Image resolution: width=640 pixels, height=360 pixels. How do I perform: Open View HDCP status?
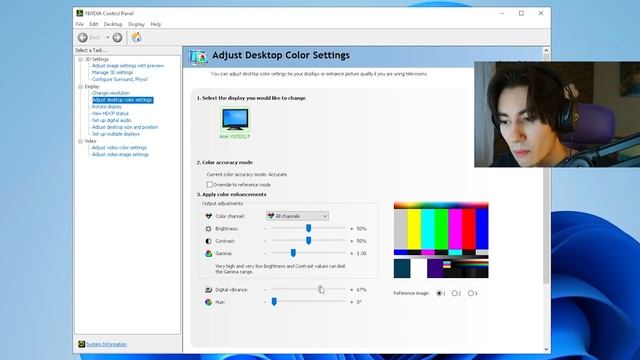pos(110,113)
